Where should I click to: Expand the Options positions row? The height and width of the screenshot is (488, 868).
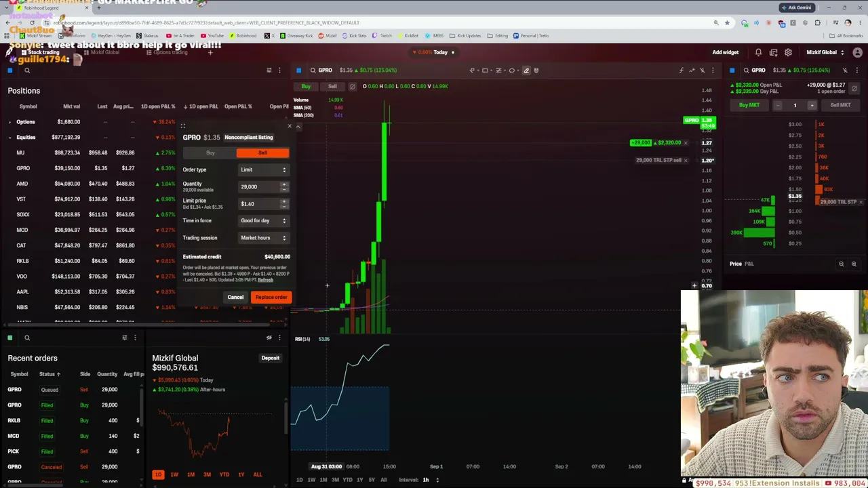click(9, 122)
